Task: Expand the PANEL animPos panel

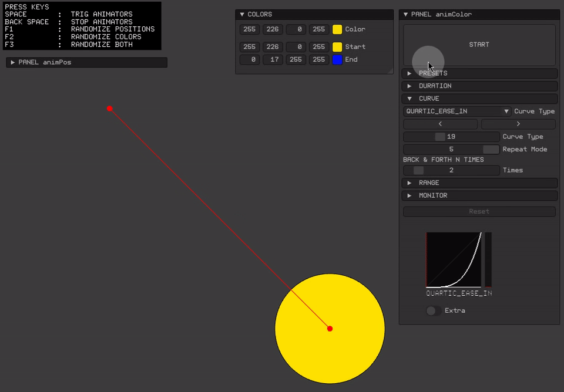Action: pyautogui.click(x=87, y=62)
